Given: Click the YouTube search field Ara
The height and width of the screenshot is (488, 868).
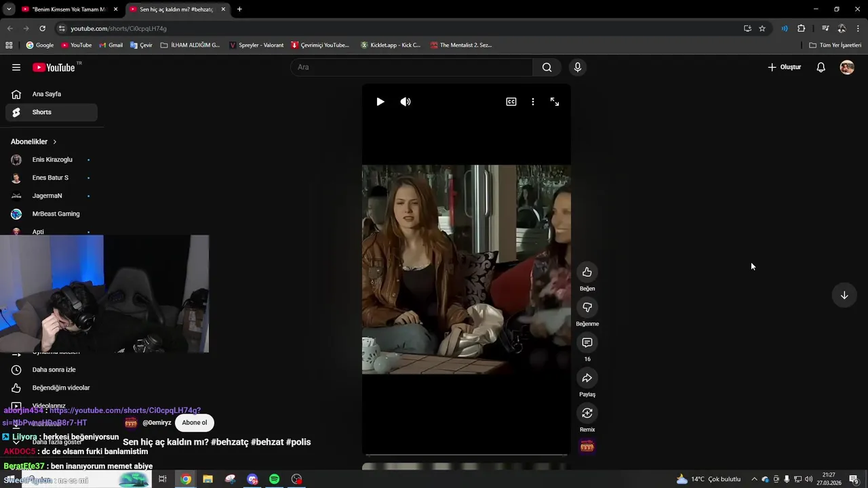Looking at the screenshot, I should pos(411,67).
